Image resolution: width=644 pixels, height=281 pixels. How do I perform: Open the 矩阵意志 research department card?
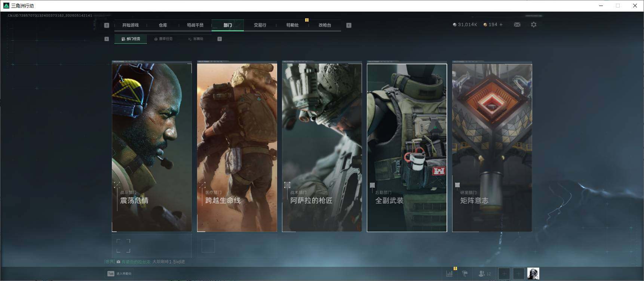[492, 148]
